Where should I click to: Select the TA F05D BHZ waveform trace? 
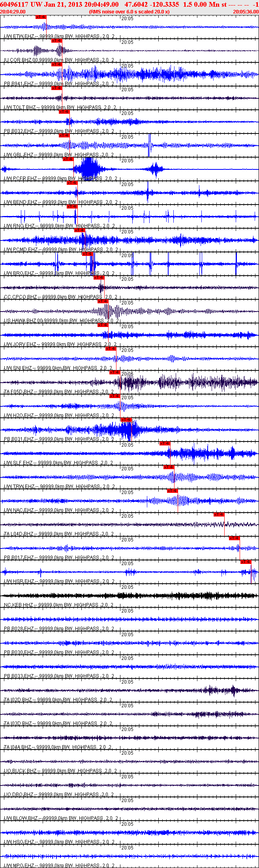pyautogui.click(x=129, y=382)
